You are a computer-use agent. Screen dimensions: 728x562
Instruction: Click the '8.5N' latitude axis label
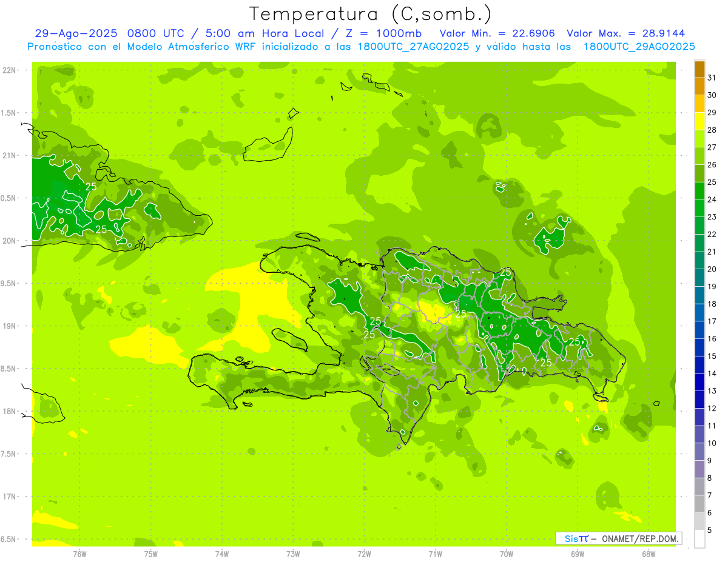point(8,369)
